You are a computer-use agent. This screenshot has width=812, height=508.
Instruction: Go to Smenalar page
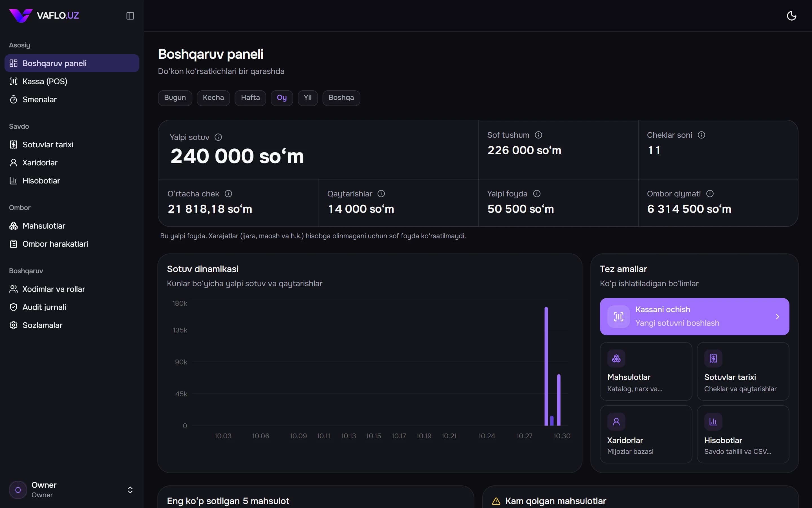pyautogui.click(x=72, y=99)
